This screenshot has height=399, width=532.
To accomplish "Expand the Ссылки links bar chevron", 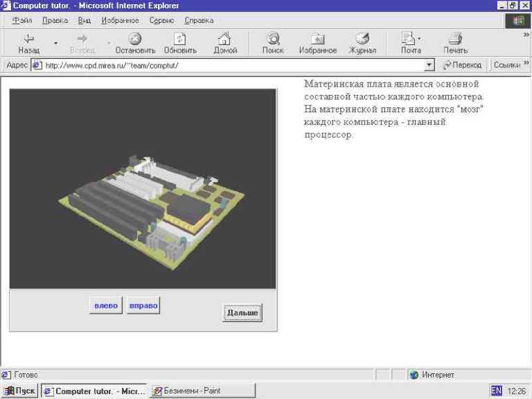I will click(x=526, y=63).
